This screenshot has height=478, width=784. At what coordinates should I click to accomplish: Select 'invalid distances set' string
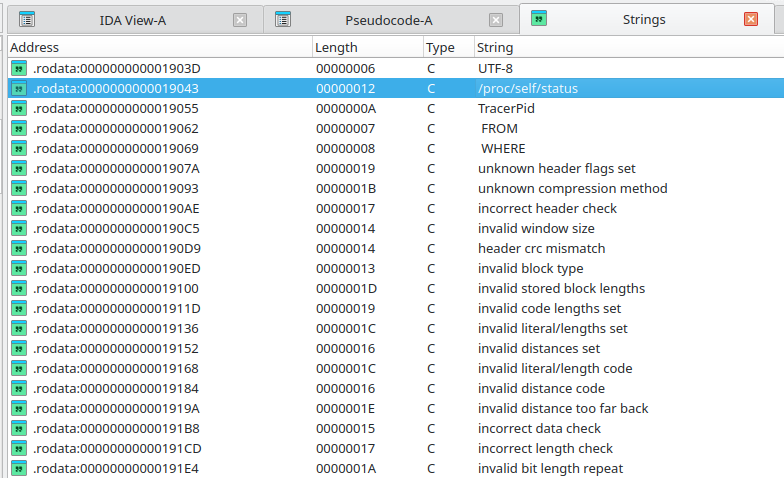pyautogui.click(x=539, y=348)
